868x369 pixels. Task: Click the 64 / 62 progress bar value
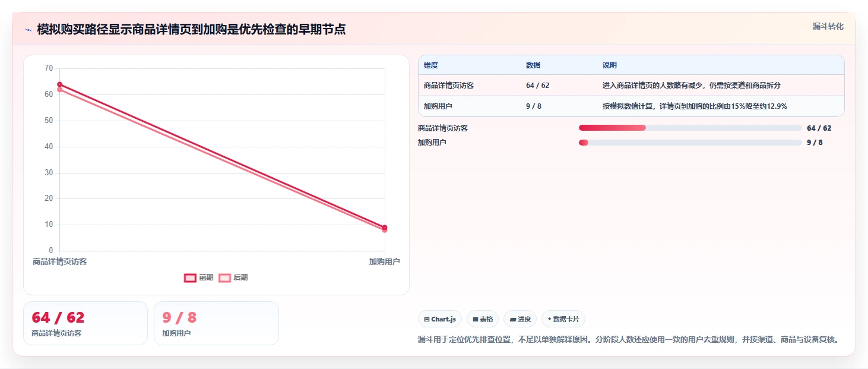[x=819, y=128]
